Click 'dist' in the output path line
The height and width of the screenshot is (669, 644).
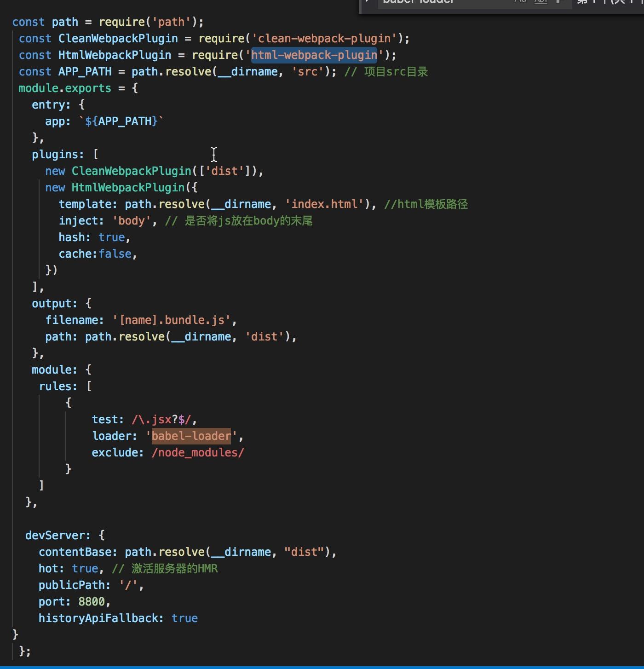point(264,337)
